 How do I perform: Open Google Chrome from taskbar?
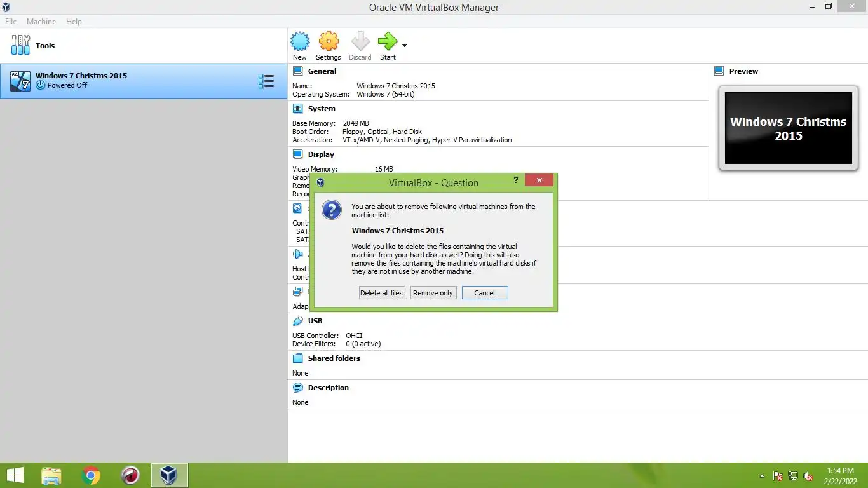pos(91,475)
